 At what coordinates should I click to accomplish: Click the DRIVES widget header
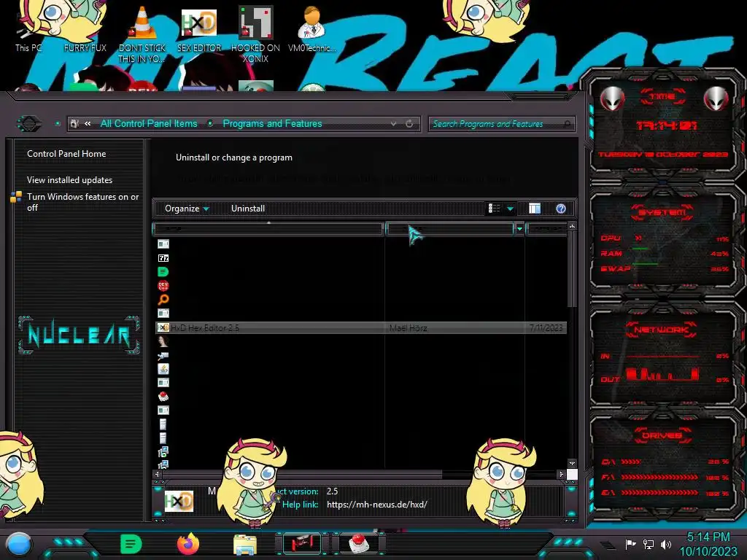[x=661, y=435]
